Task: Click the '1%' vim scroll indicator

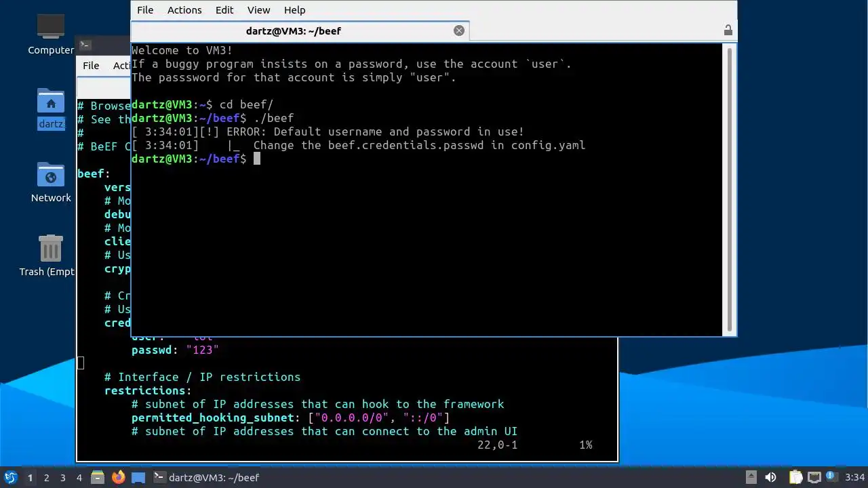Action: [585, 445]
